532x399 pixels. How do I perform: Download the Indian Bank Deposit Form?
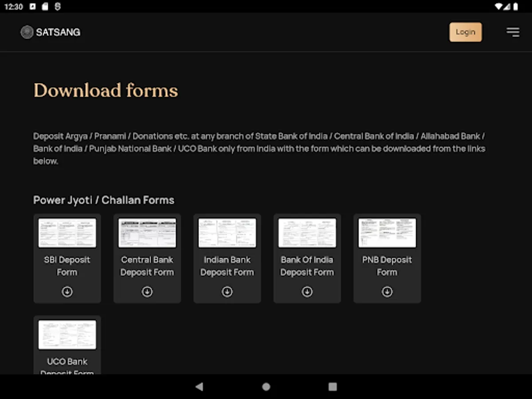click(x=227, y=292)
